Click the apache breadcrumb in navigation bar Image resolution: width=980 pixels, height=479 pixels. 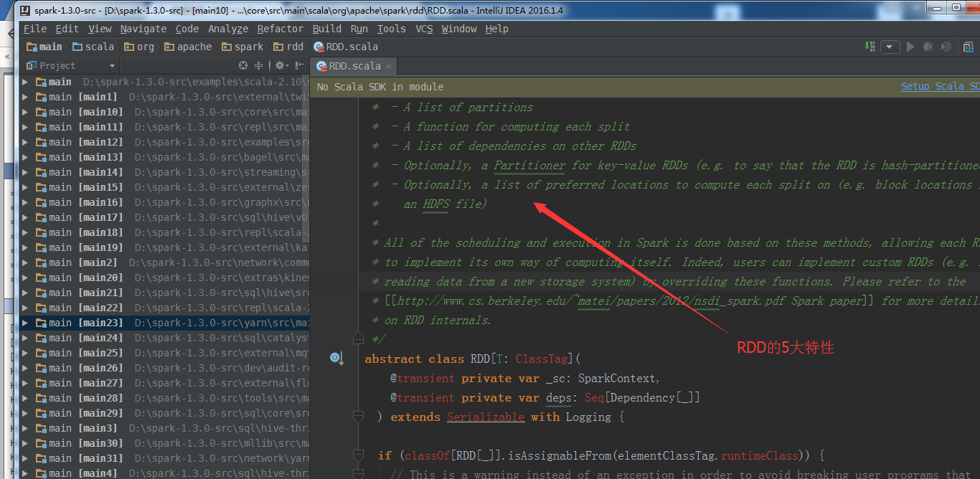(189, 47)
